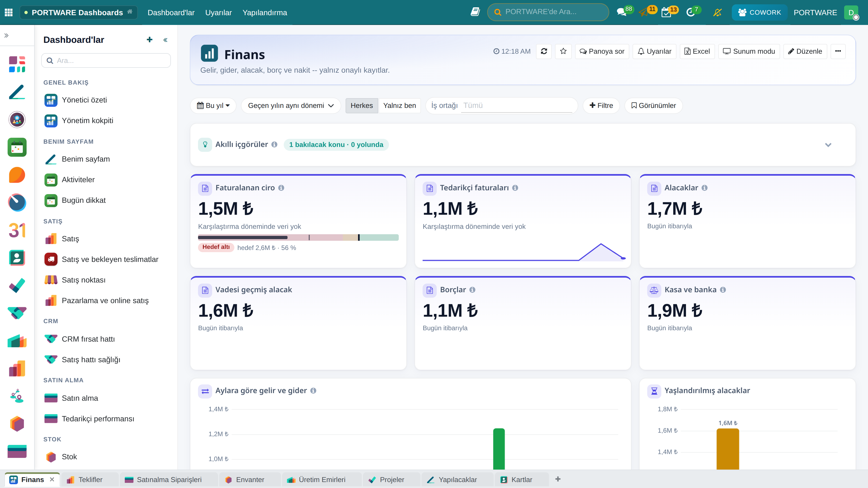
Task: Enter Sunum modu presentation mode
Action: (749, 51)
